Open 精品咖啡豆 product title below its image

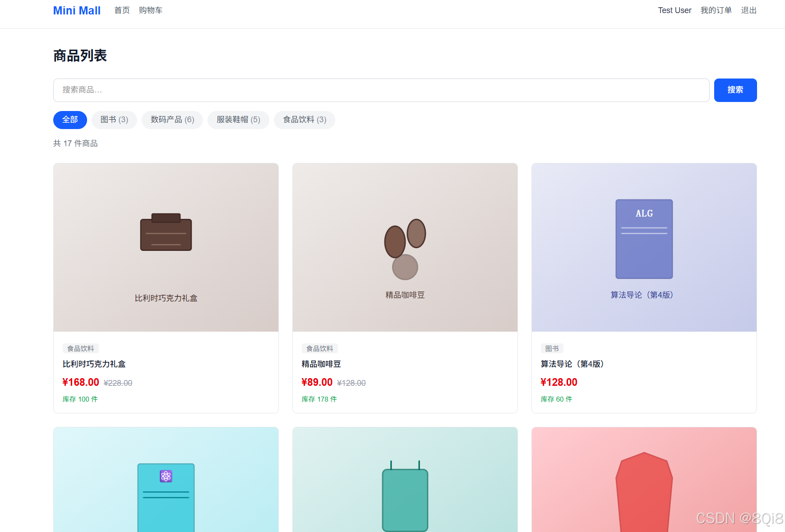(x=321, y=364)
